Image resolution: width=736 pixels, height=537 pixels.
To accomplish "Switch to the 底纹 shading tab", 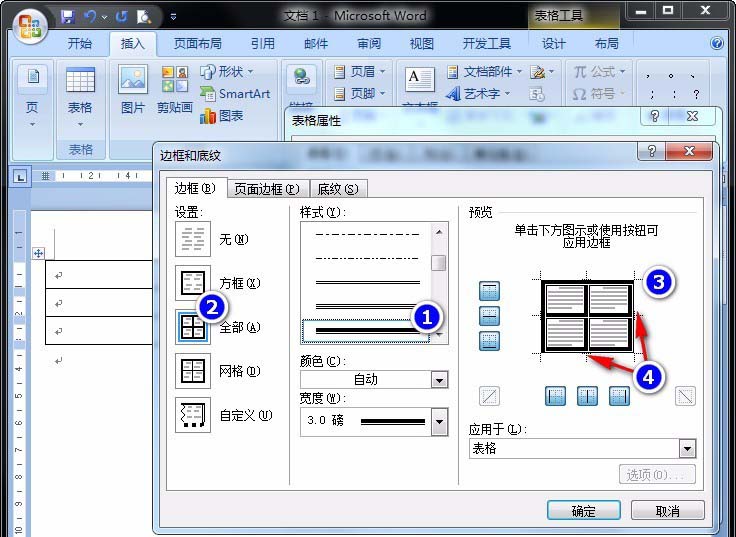I will click(x=337, y=189).
